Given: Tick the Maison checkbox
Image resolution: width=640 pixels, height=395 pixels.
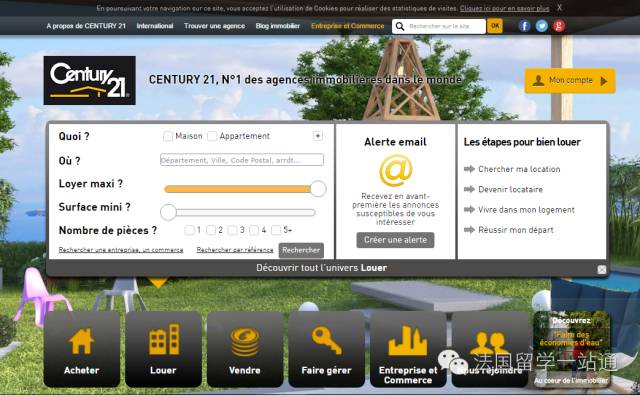Looking at the screenshot, I should tap(168, 136).
